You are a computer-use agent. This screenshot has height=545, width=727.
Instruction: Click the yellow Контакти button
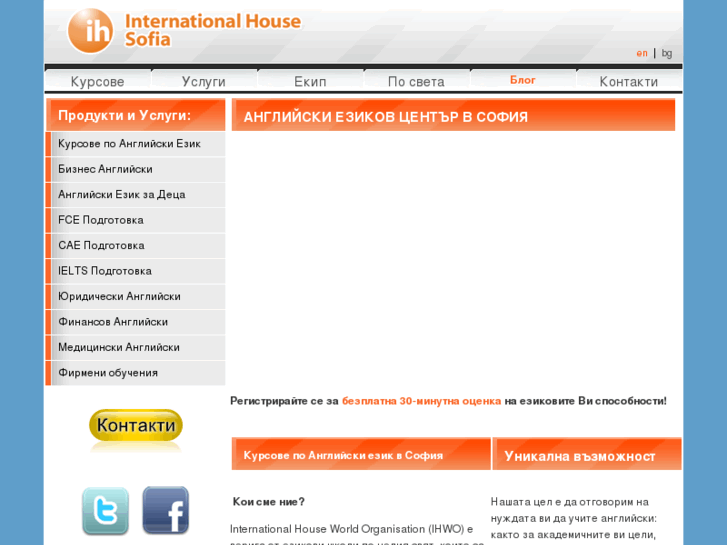point(136,425)
